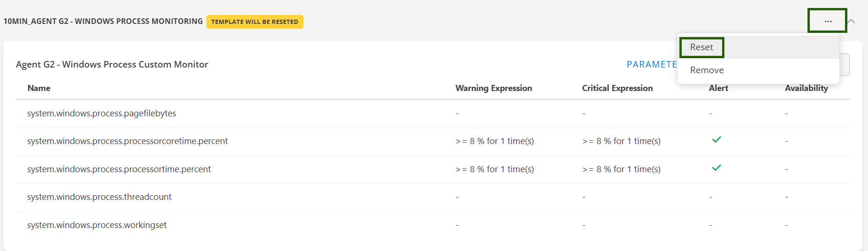Click the Availability column header

coord(806,88)
